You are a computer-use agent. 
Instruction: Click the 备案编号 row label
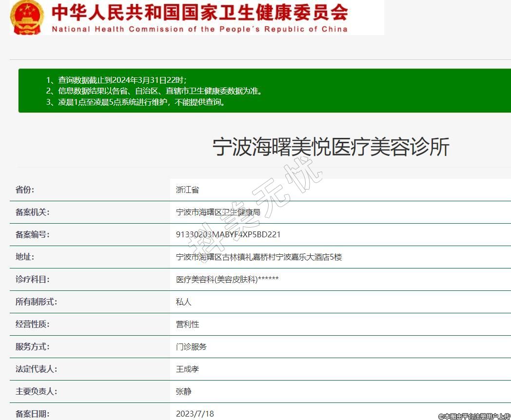[x=33, y=235]
